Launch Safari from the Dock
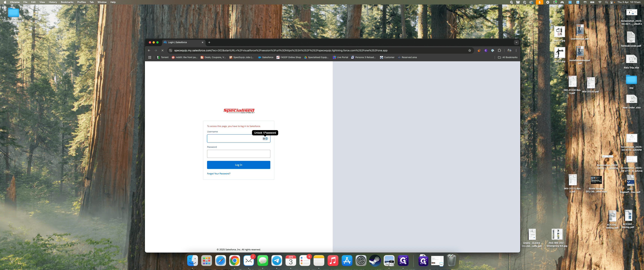The height and width of the screenshot is (270, 644). click(x=221, y=260)
